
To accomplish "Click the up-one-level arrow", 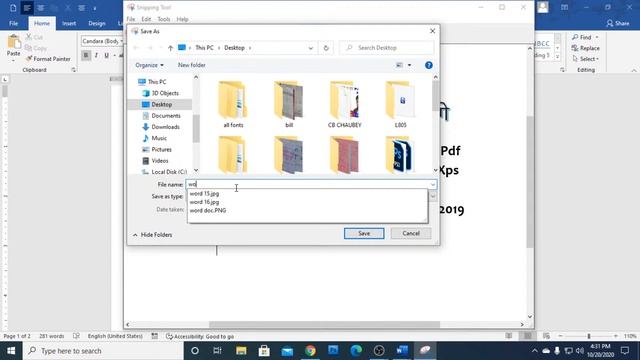I will coord(170,48).
